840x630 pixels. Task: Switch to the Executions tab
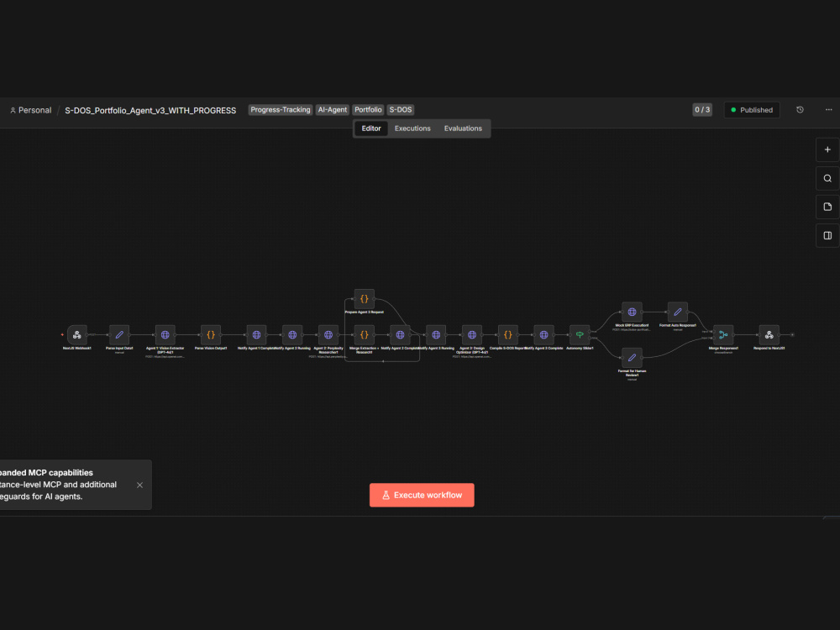[412, 129]
